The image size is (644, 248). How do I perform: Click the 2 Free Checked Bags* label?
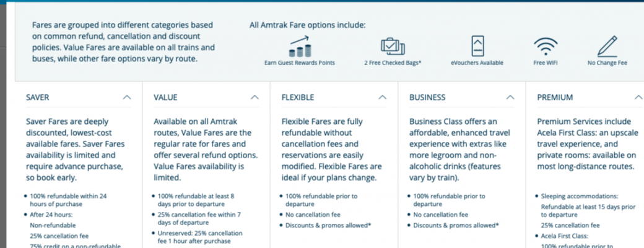393,63
